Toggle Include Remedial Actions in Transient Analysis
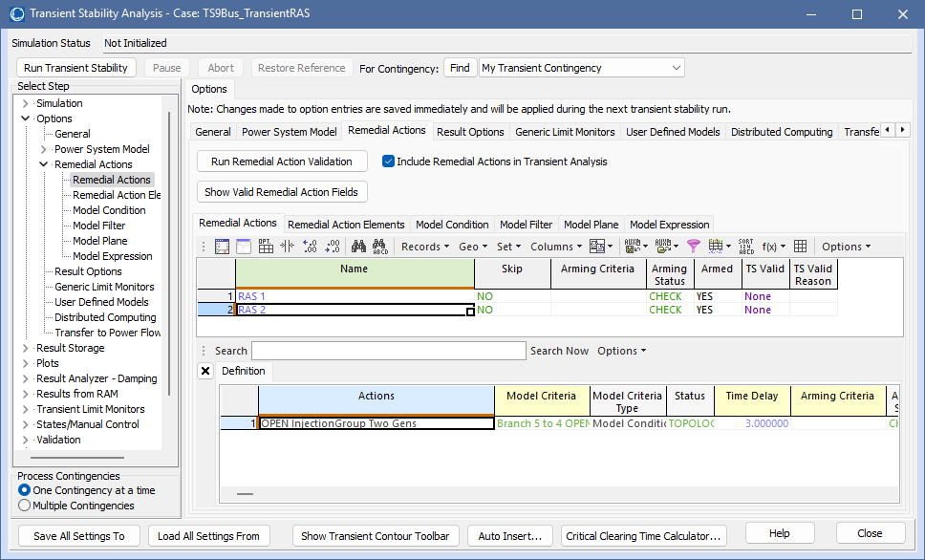The image size is (925, 560). coord(388,162)
